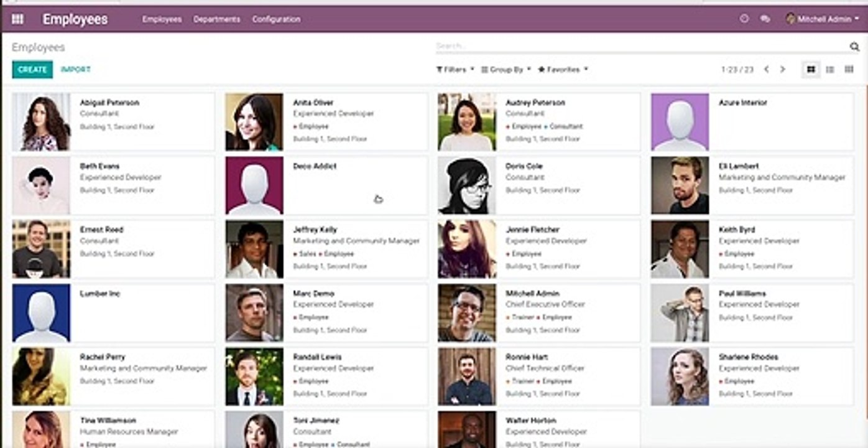The image size is (868, 448).
Task: Open the conversations chat icon
Action: tap(765, 19)
